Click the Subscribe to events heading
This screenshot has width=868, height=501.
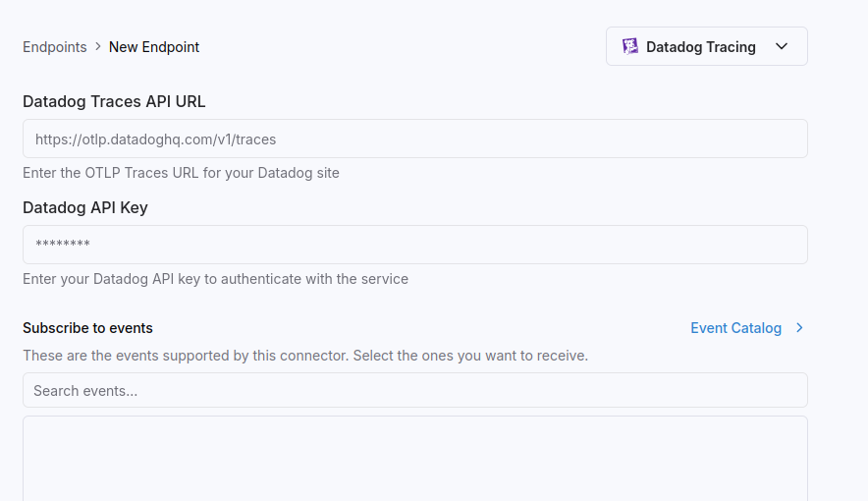pos(87,328)
